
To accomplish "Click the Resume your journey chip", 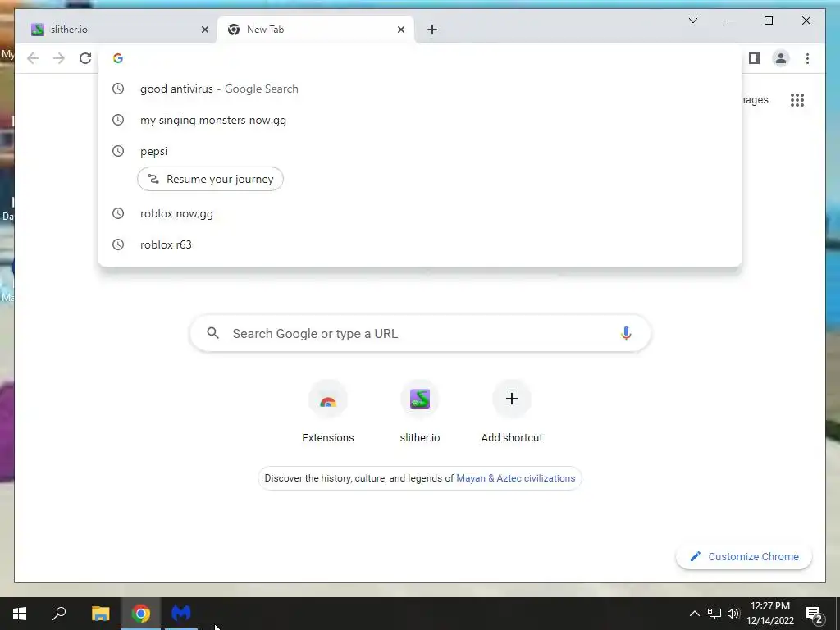I will click(211, 179).
